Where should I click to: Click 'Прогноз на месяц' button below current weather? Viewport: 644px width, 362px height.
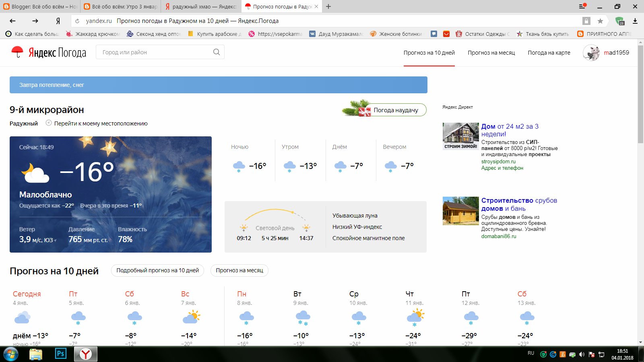pyautogui.click(x=239, y=270)
